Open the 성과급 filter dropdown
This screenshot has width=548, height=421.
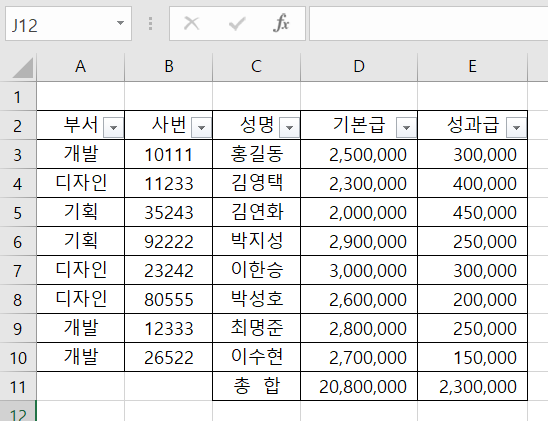pos(516,128)
